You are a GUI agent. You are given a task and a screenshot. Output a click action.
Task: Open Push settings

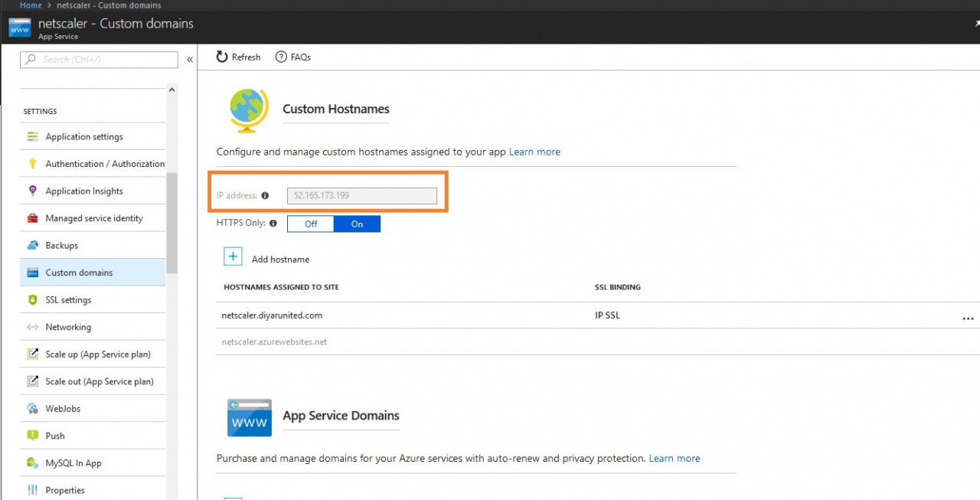pos(93,436)
